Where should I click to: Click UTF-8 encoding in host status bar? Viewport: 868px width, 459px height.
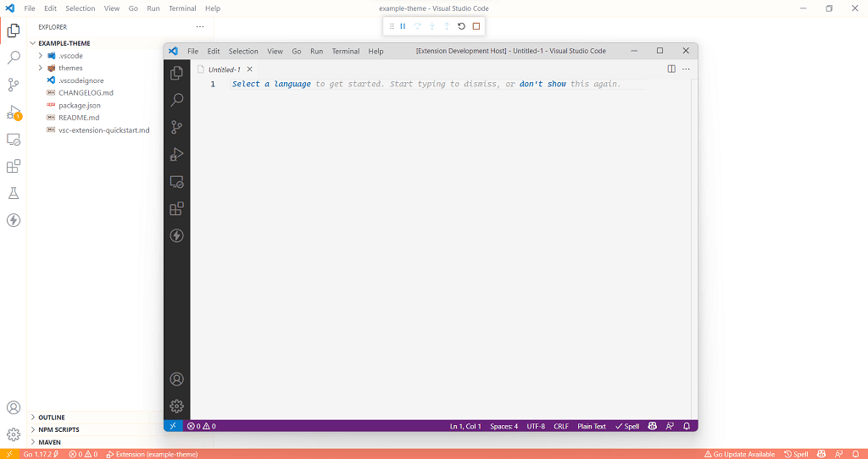pyautogui.click(x=536, y=426)
